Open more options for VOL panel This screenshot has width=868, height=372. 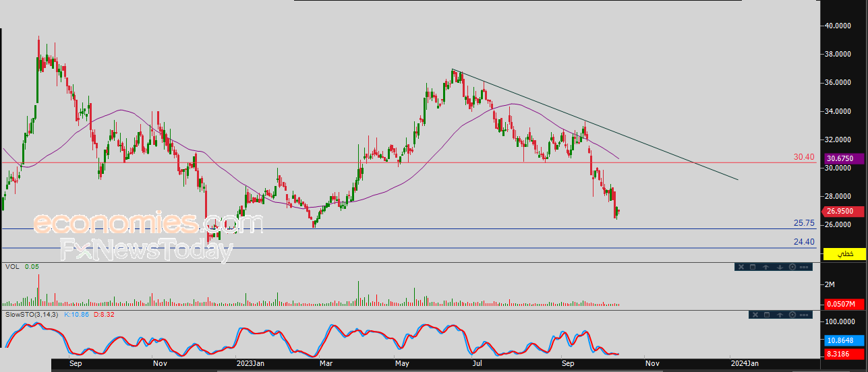point(804,267)
